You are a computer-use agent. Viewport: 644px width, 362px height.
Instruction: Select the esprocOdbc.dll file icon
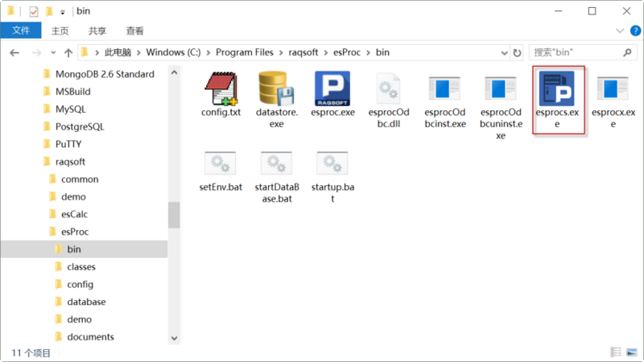pyautogui.click(x=388, y=88)
